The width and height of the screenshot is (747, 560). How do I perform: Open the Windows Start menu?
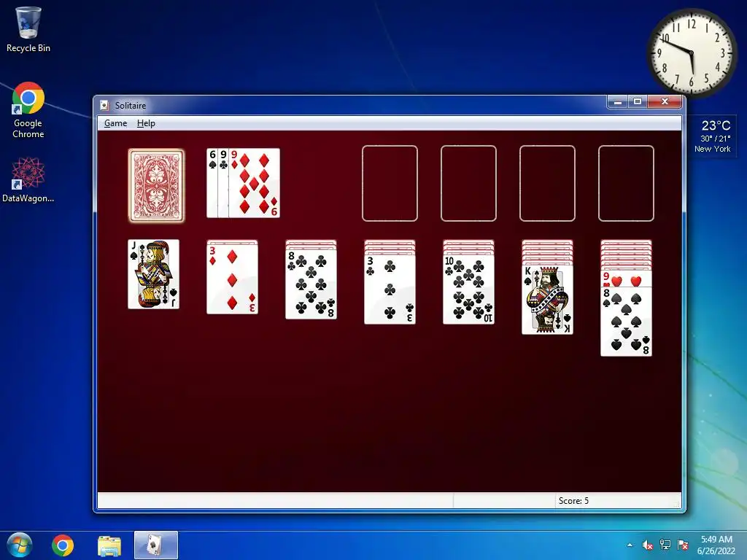pos(20,545)
